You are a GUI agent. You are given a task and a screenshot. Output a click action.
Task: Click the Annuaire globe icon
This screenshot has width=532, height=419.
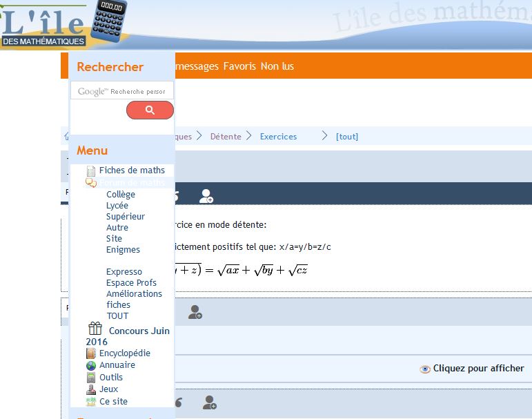click(91, 365)
